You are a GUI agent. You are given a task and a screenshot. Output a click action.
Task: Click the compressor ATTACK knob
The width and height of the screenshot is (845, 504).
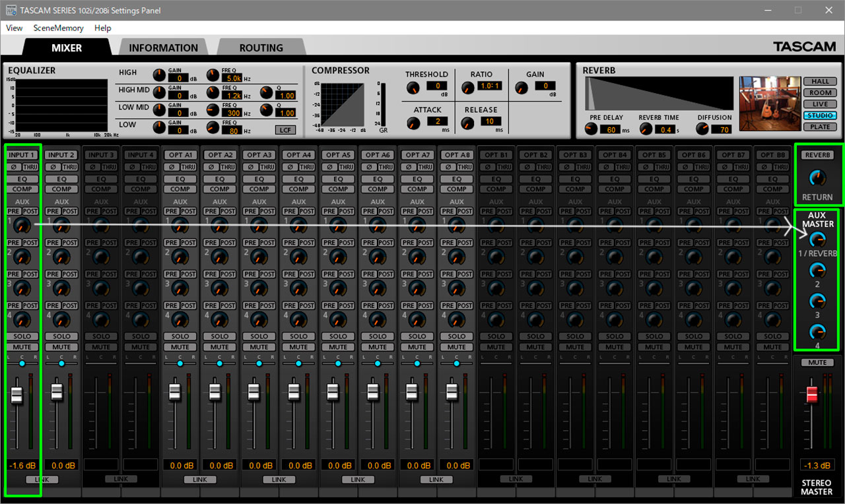point(413,123)
